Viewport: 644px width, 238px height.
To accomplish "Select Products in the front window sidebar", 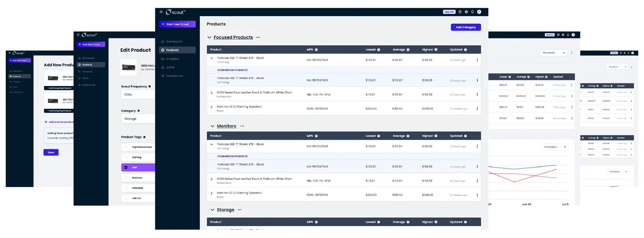I will (x=177, y=50).
